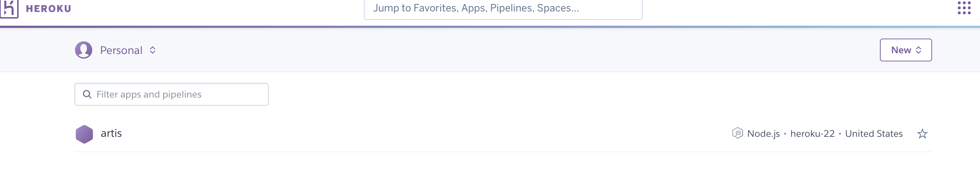
Task: Click the United States region label
Action: coord(874,134)
